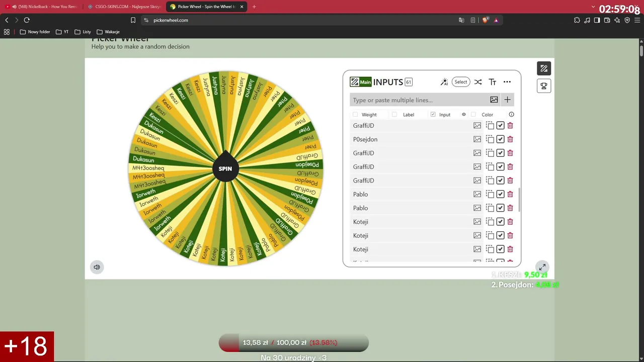This screenshot has width=644, height=362.
Task: Uncheck the Koteji row directly below Pablo
Action: point(500,222)
